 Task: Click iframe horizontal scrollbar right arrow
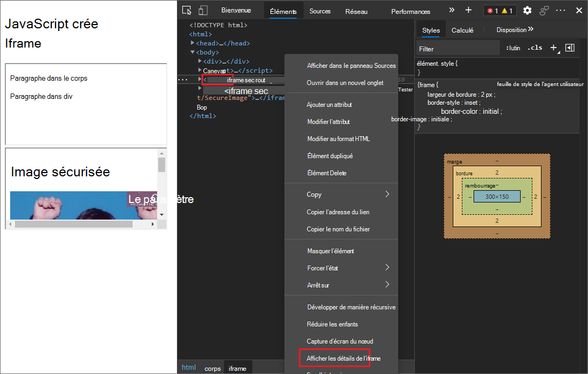pos(153,224)
